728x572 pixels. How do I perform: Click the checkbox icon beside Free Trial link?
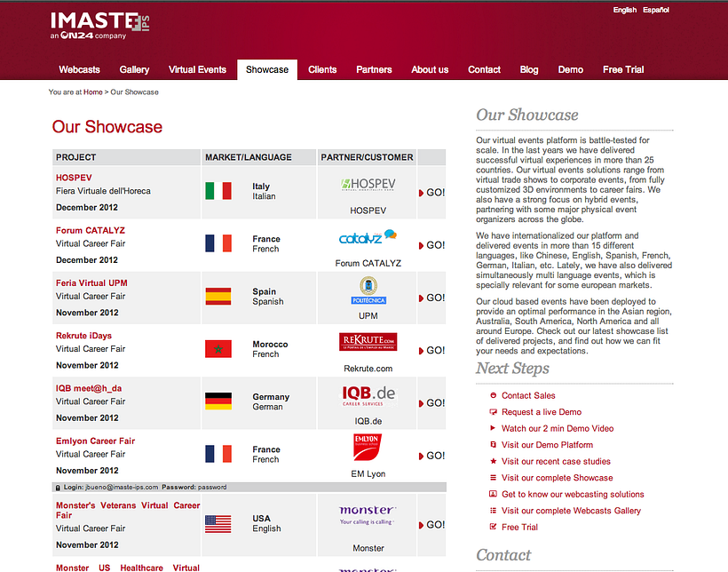(493, 527)
